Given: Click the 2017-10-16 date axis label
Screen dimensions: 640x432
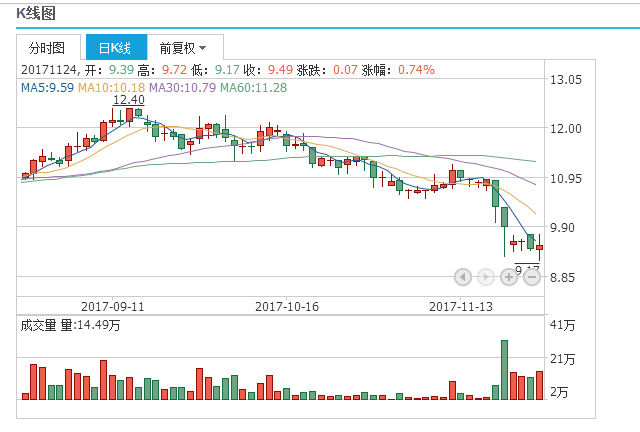Looking at the screenshot, I should pos(287,307).
